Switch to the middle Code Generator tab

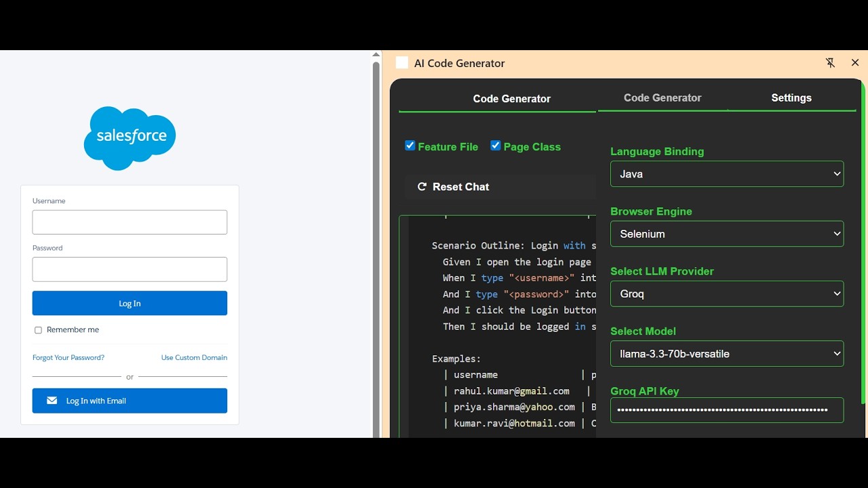pos(663,98)
